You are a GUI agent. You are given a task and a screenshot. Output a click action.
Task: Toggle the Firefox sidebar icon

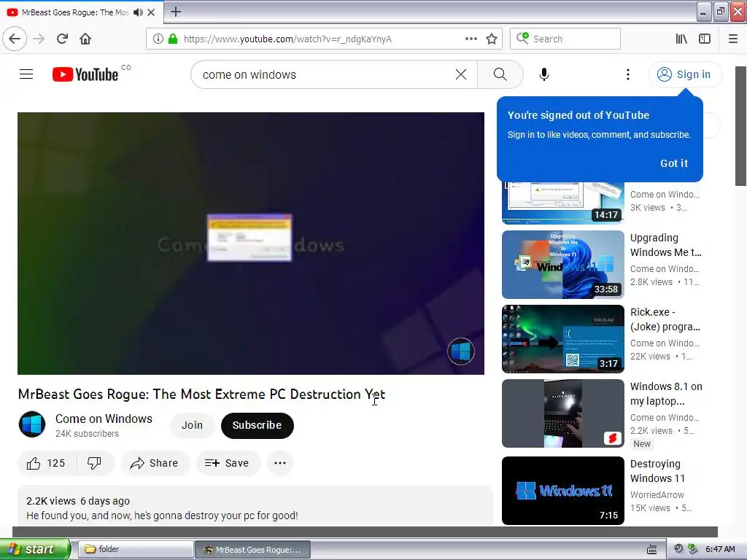705,39
